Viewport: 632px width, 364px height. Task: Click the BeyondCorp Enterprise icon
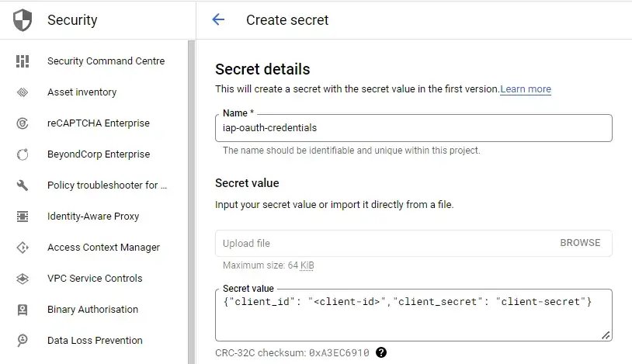tap(23, 154)
